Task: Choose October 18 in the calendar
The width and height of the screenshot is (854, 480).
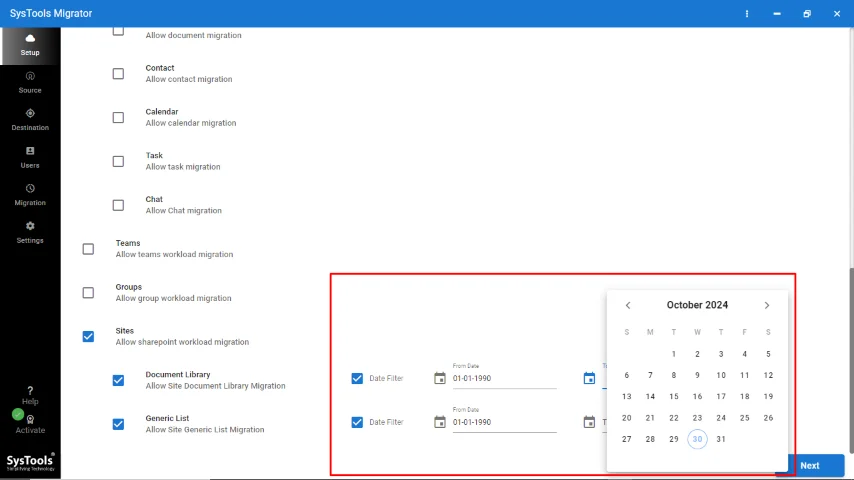Action: click(745, 397)
